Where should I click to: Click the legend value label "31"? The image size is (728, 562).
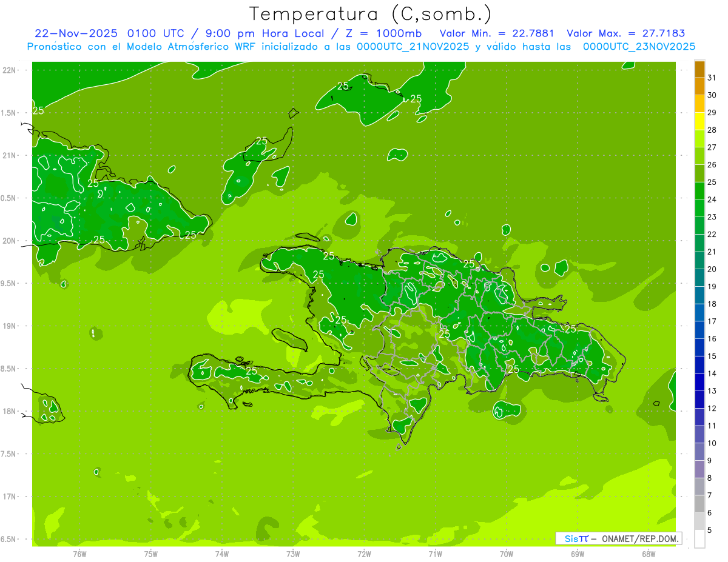[x=712, y=78]
